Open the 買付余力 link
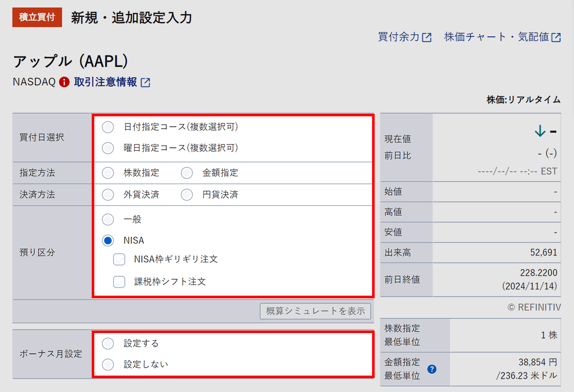Viewport: 574px width, 392px height. point(399,37)
